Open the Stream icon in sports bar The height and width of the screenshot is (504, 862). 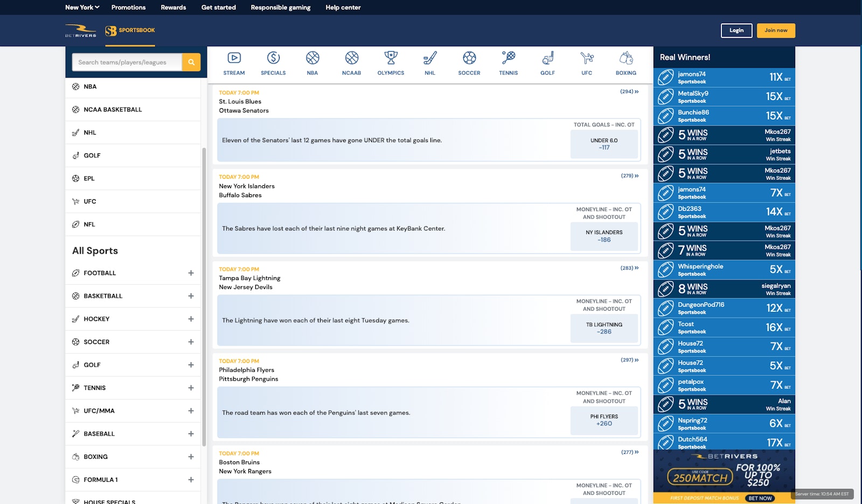[234, 58]
